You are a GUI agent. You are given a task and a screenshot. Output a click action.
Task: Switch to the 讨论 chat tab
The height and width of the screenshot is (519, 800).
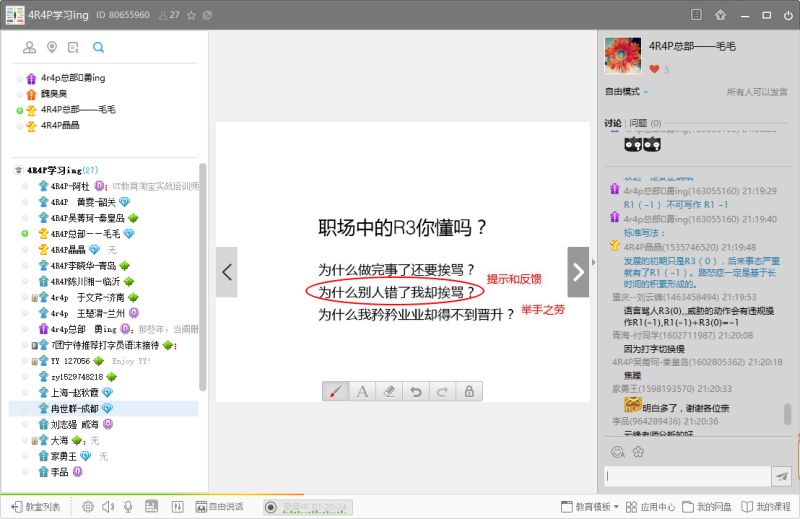(x=613, y=123)
